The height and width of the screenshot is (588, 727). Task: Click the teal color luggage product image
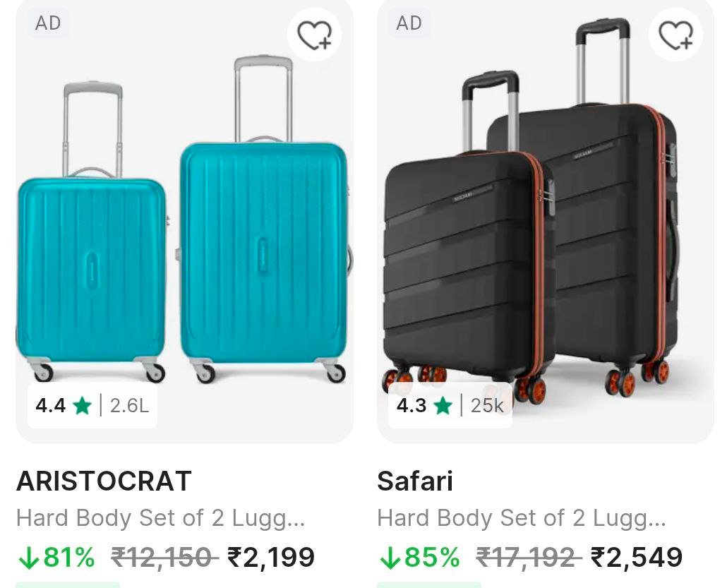pyautogui.click(x=184, y=233)
